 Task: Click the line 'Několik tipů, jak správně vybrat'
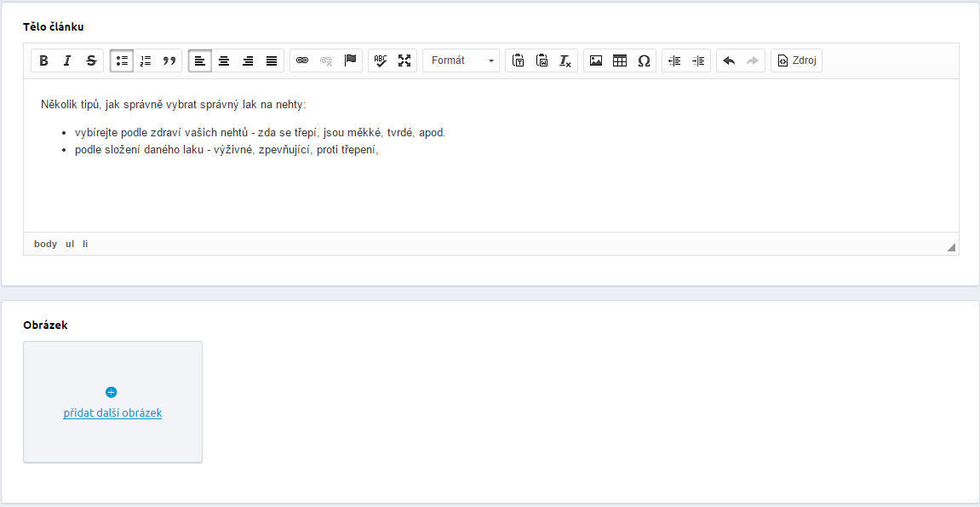[x=174, y=105]
